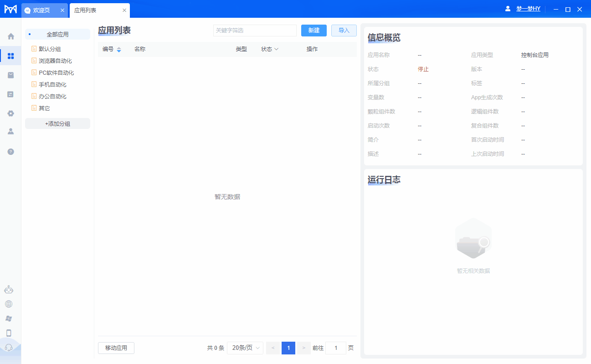This screenshot has height=364, width=591.
Task: Click the PC软件自动化 group icon
Action: pyautogui.click(x=34, y=72)
